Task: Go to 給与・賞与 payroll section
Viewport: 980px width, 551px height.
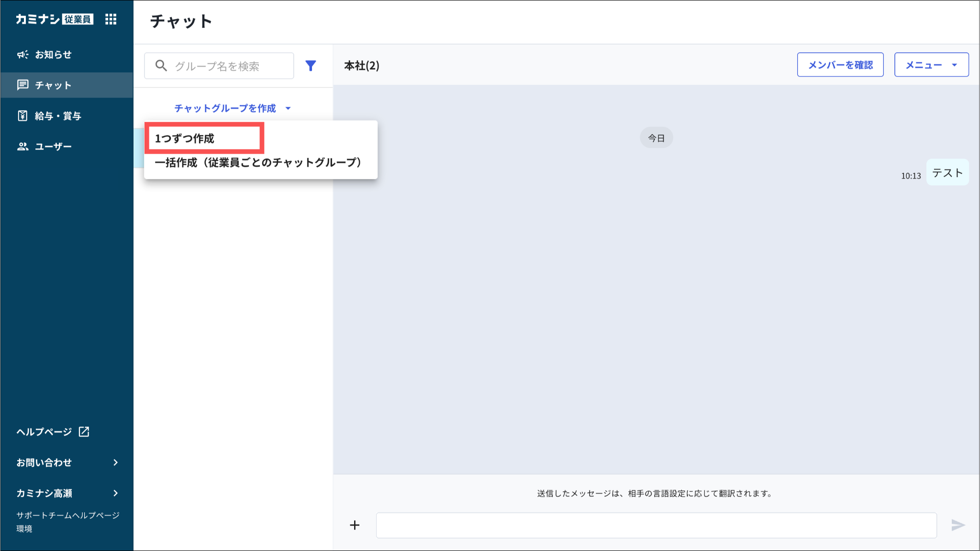Action: [57, 116]
